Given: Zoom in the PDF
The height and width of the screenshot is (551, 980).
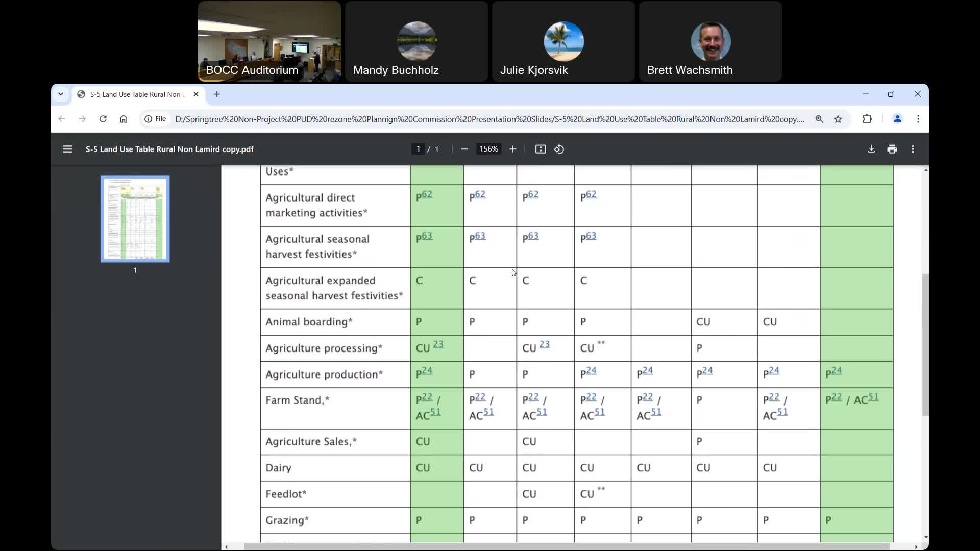Looking at the screenshot, I should 512,149.
